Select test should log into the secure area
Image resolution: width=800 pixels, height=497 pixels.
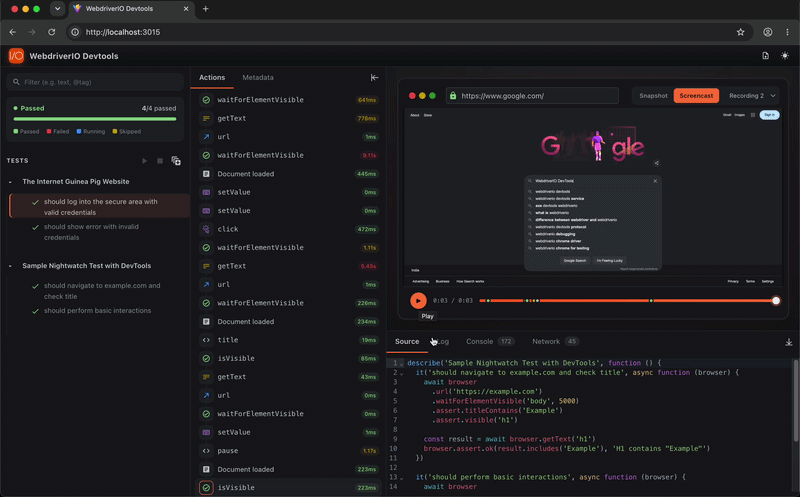pos(99,207)
